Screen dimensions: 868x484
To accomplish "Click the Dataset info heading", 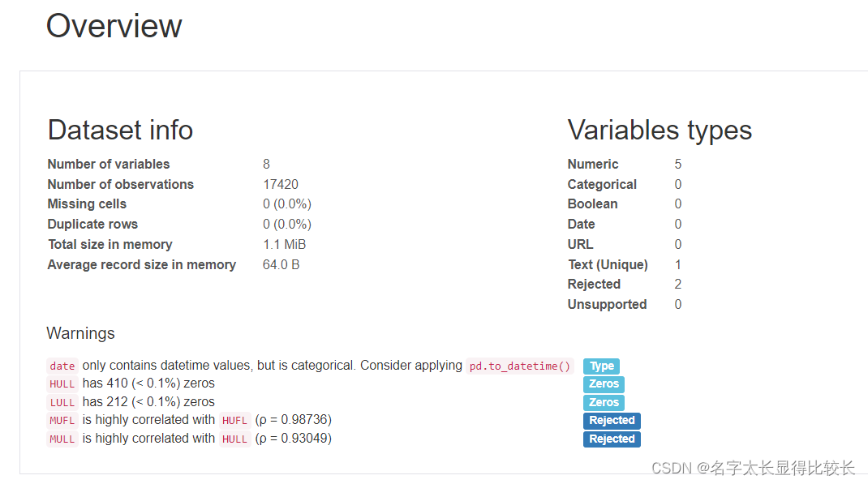I will [x=120, y=130].
